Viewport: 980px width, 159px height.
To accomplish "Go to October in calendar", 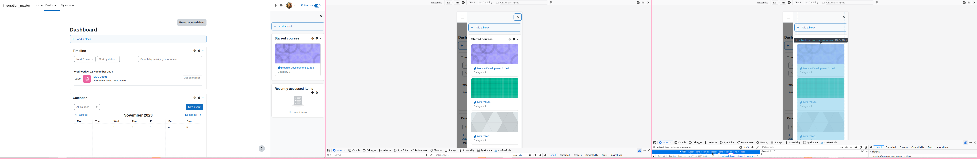I will pos(81,115).
